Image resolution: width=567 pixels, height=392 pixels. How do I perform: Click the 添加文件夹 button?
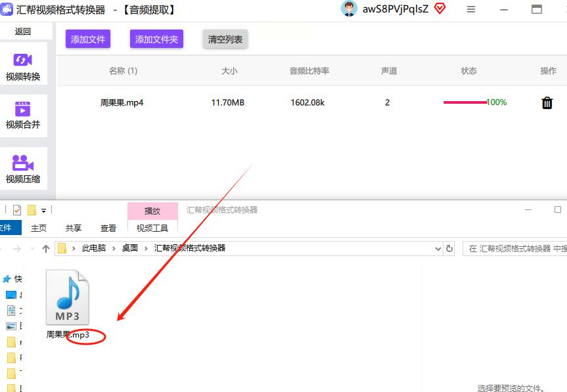click(156, 39)
